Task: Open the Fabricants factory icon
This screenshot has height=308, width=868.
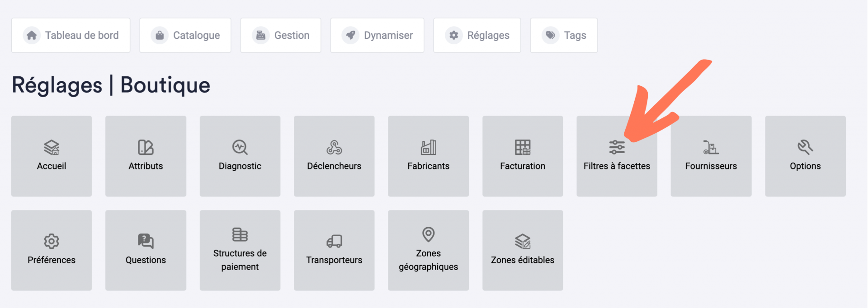Action: (428, 147)
